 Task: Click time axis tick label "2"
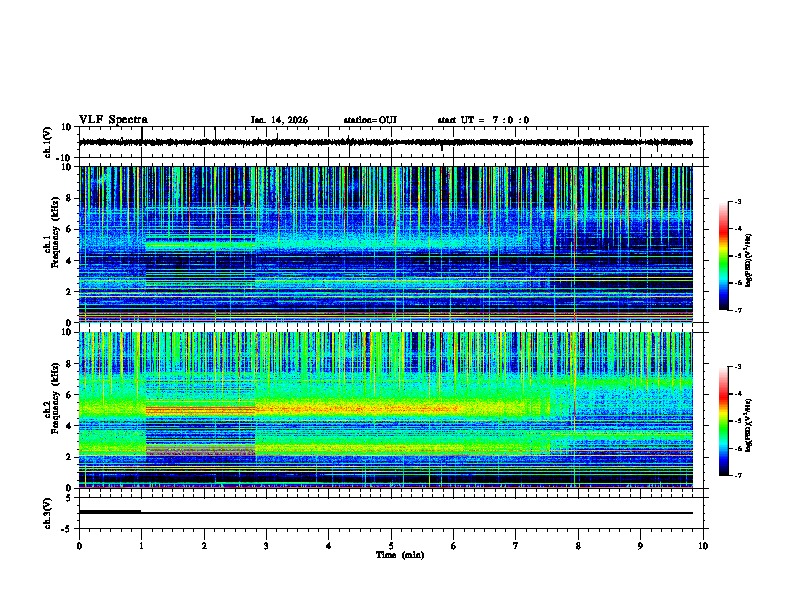click(204, 546)
